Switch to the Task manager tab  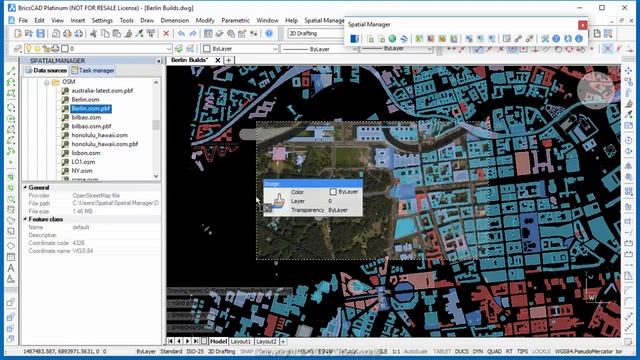93,70
